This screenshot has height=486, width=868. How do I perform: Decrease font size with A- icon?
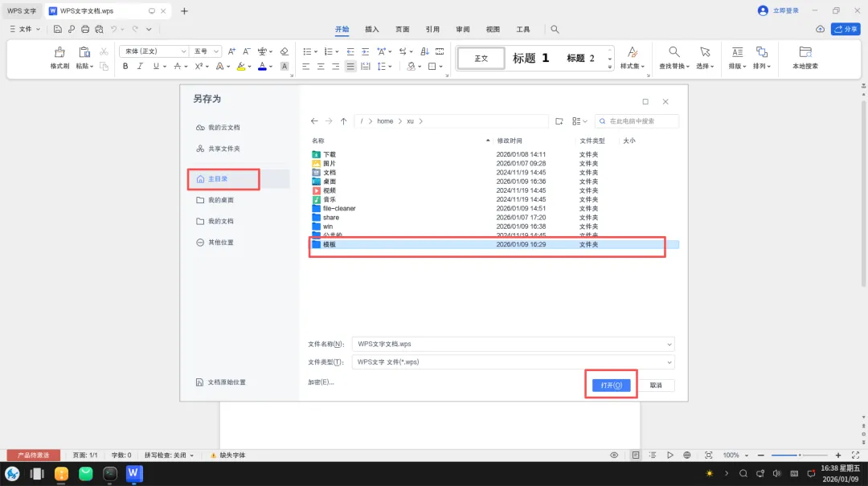247,51
